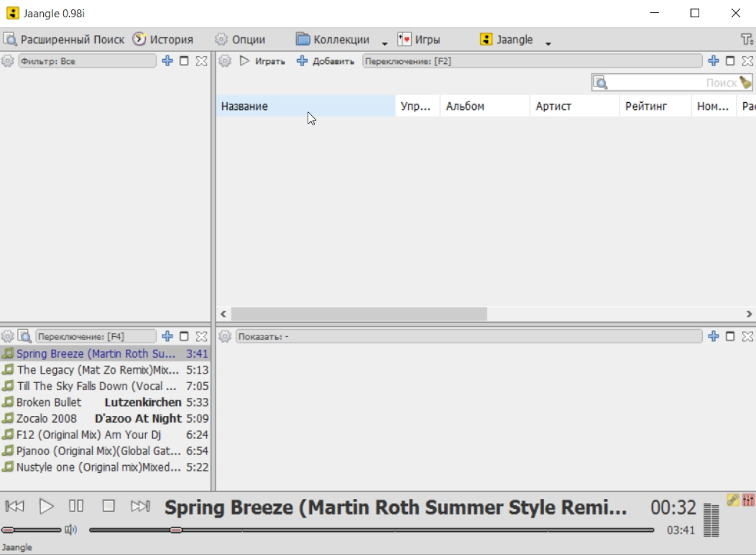Click plus icon beside Переключение: [F4]
Image resolution: width=756 pixels, height=555 pixels.
[168, 336]
